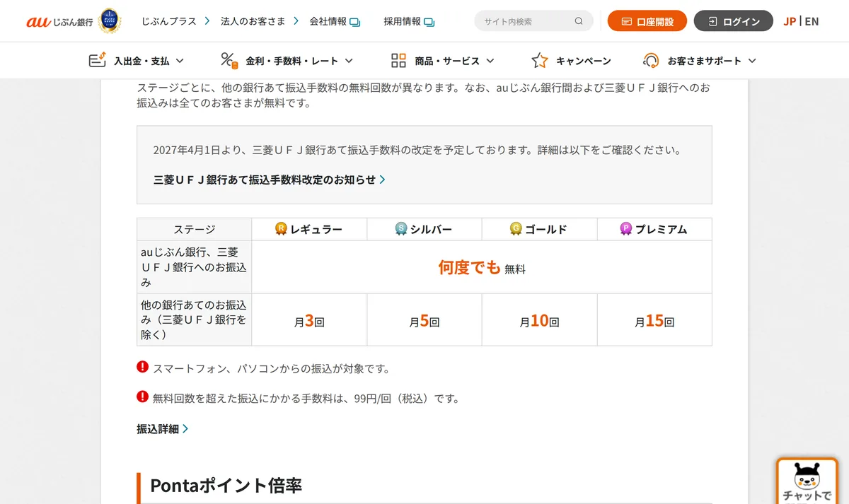849x504 pixels.
Task: Click the 月10回 cell for ゴールド
Action: pos(540,320)
